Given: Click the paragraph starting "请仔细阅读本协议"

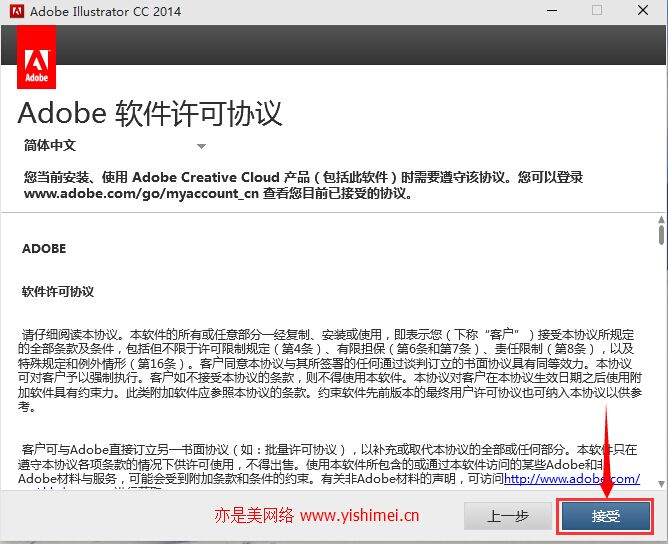Looking at the screenshot, I should click(x=330, y=370).
